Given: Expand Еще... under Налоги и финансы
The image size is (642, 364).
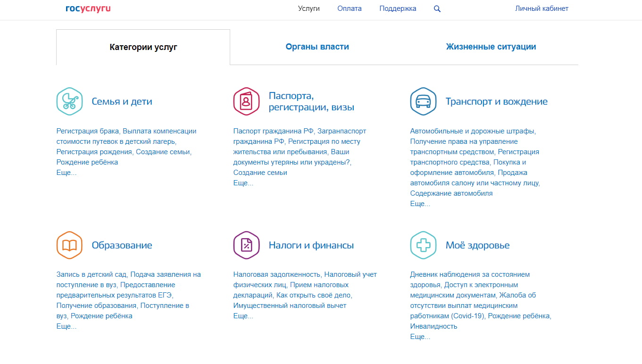Looking at the screenshot, I should 243,316.
